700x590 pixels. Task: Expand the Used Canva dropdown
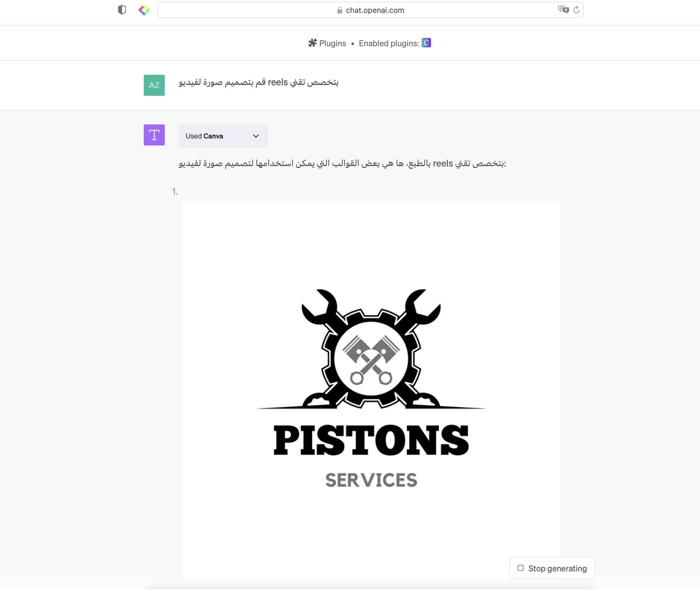tap(223, 136)
